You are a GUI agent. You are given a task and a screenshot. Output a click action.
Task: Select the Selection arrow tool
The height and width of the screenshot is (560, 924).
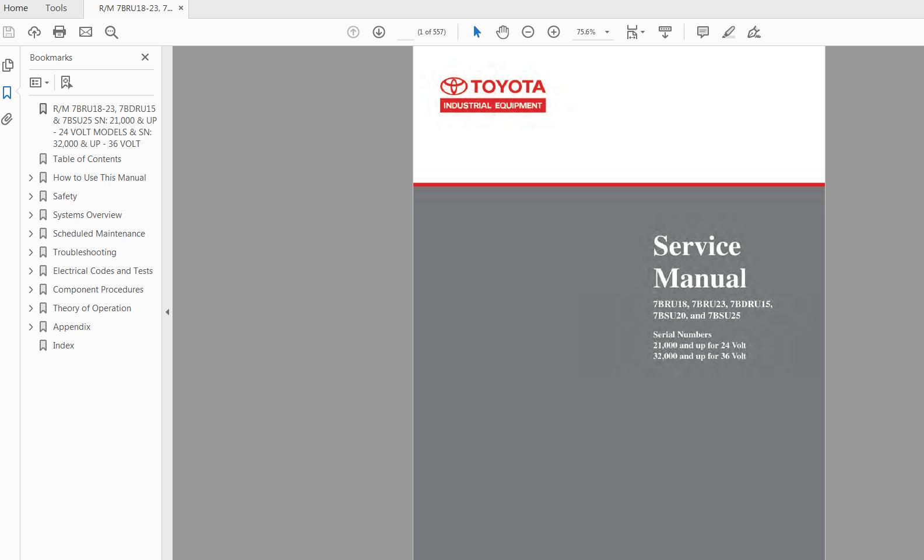click(x=477, y=32)
